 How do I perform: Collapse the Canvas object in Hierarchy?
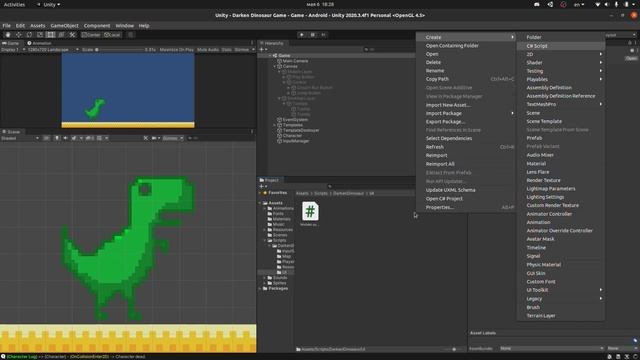point(275,66)
